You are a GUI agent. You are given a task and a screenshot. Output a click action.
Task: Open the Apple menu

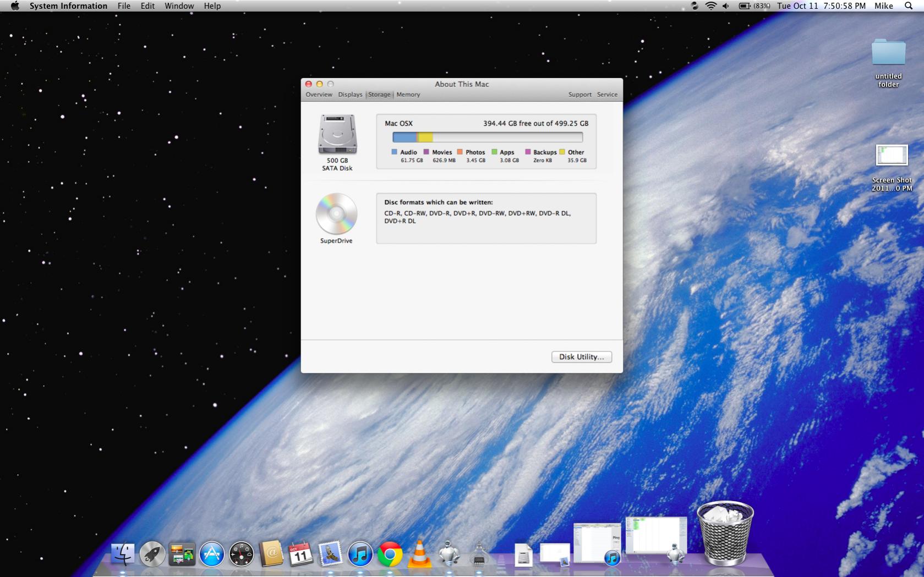click(15, 6)
